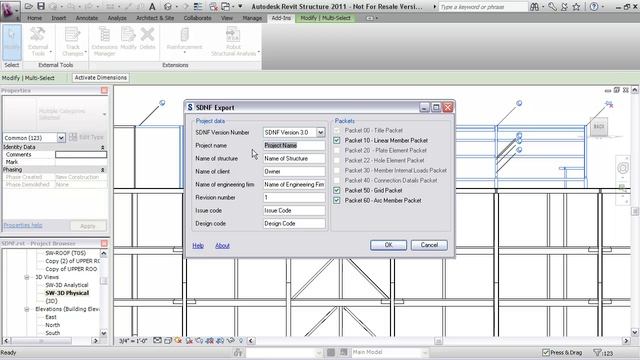Viewport: 640px width, 360px height.
Task: Click the Help question mark icon
Action: click(x=594, y=7)
